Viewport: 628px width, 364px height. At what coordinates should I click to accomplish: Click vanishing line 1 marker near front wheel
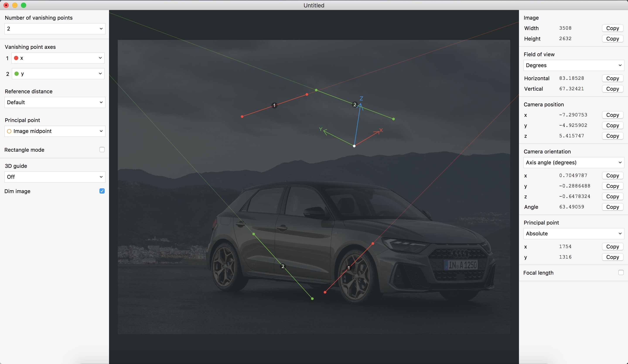[349, 268]
